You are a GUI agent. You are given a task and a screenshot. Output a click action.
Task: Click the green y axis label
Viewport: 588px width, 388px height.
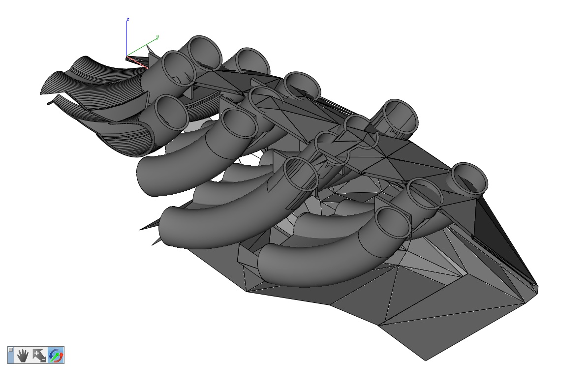point(157,37)
